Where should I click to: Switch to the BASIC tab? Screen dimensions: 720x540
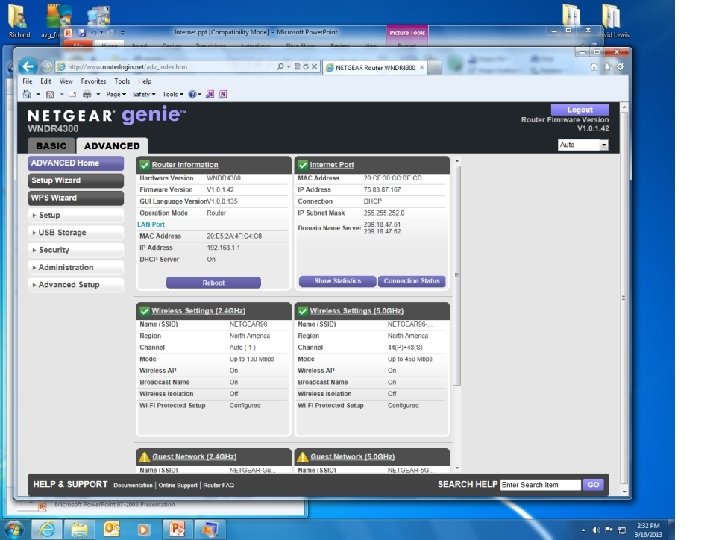tap(51, 146)
